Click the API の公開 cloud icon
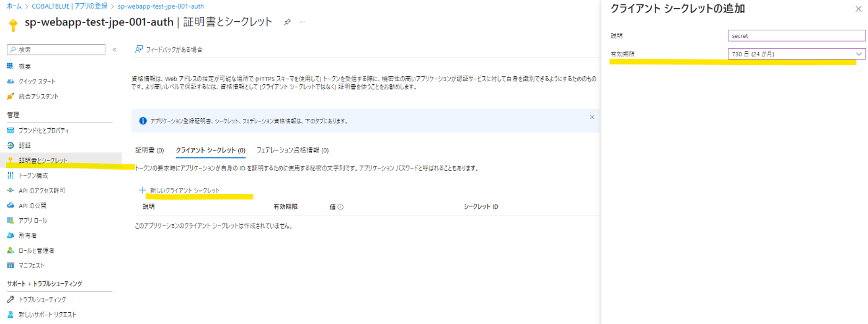The width and height of the screenshot is (868, 324). pyautogui.click(x=10, y=206)
